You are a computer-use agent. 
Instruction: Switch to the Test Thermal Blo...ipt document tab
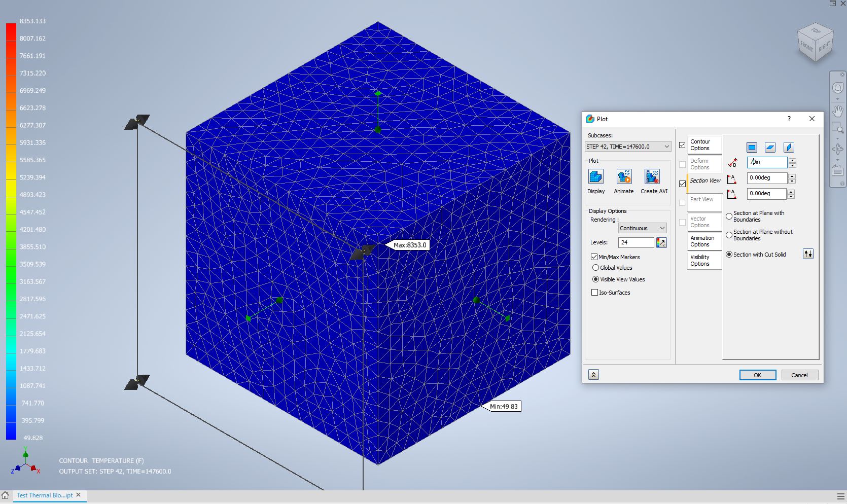click(x=45, y=495)
